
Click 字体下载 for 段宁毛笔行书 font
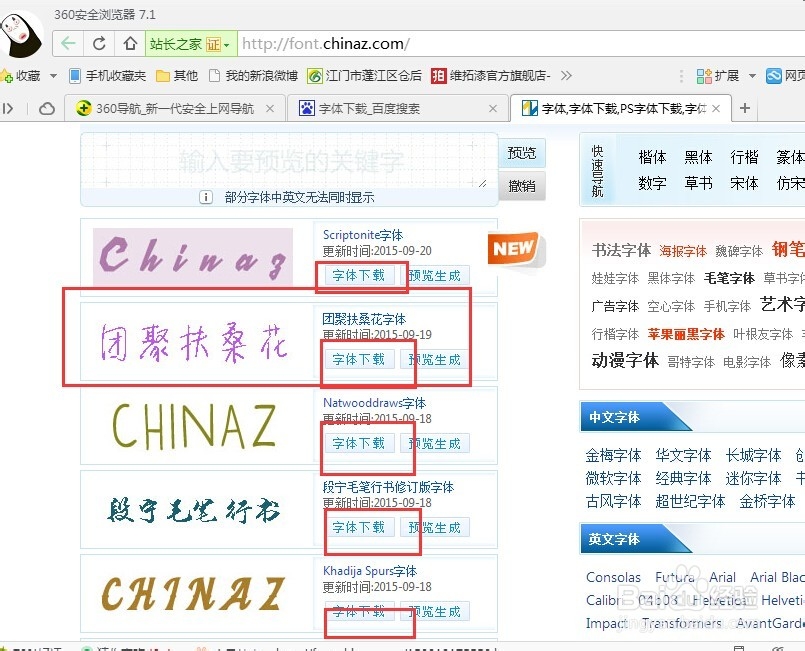tap(358, 527)
